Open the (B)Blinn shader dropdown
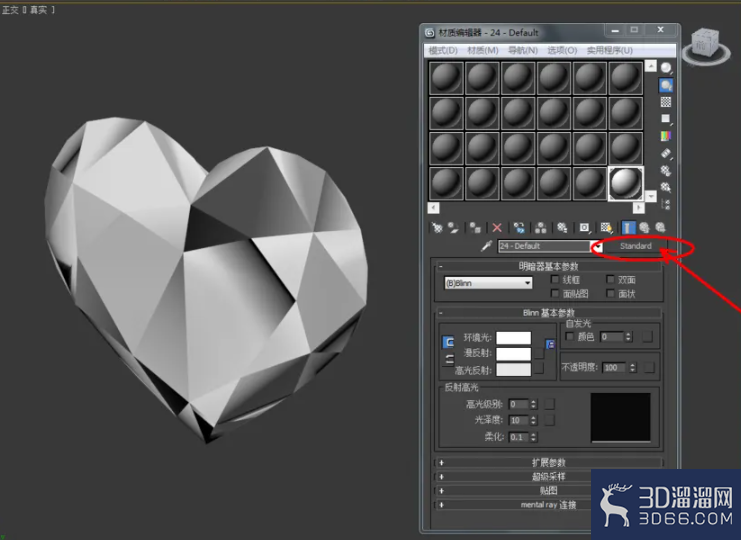This screenshot has width=741, height=540. [488, 283]
